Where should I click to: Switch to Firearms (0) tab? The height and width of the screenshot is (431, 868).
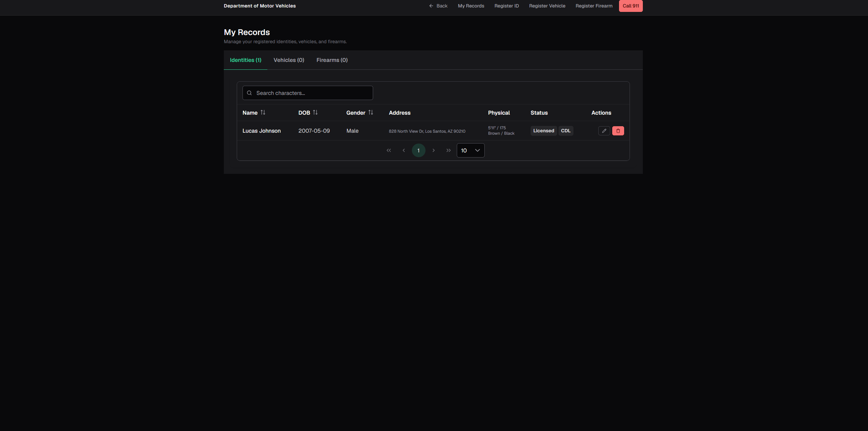(x=332, y=60)
